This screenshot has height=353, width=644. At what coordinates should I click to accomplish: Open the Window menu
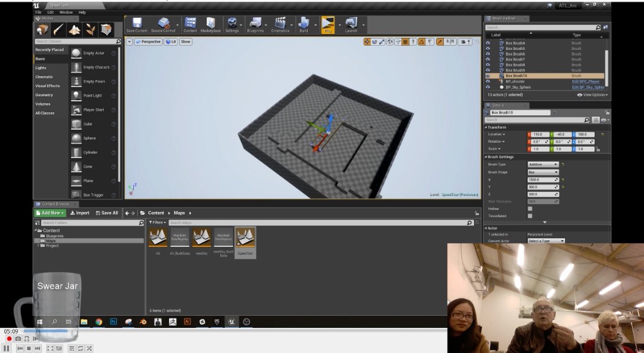click(66, 13)
